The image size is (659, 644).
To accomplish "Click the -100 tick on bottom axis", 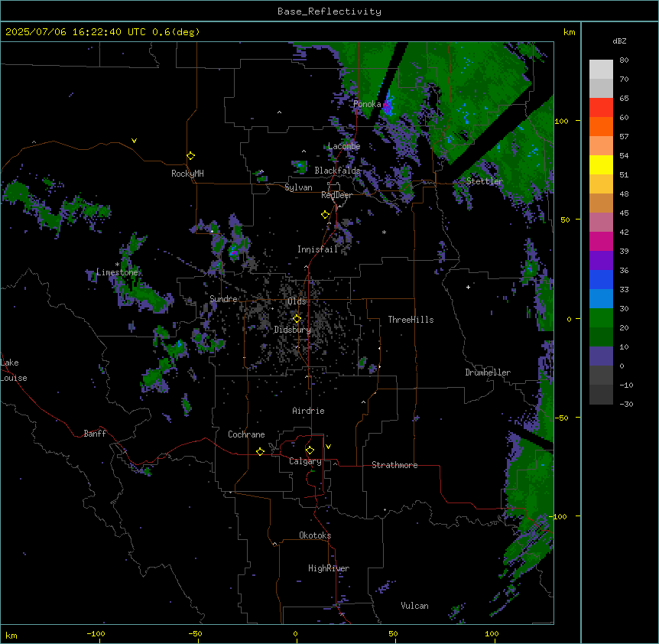I will 96,633.
